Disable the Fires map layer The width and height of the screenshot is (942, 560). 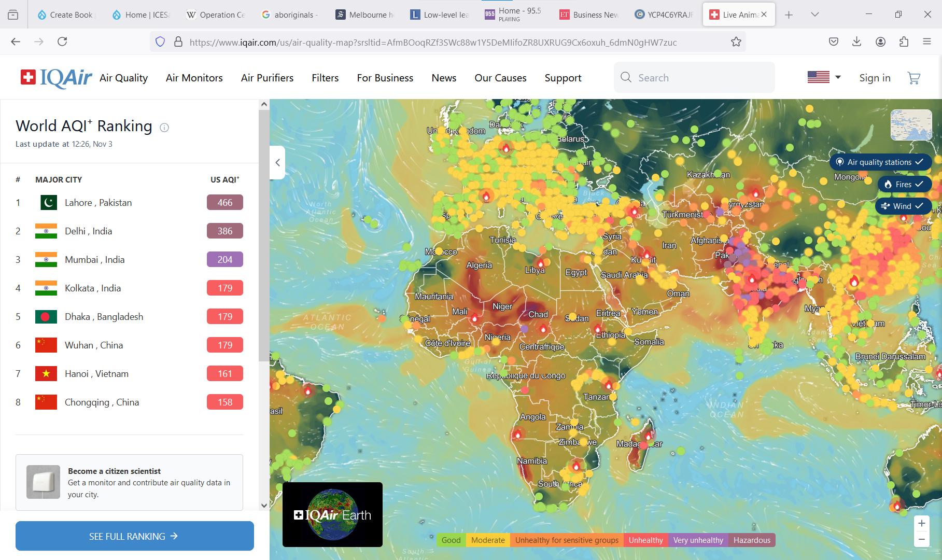coord(904,184)
